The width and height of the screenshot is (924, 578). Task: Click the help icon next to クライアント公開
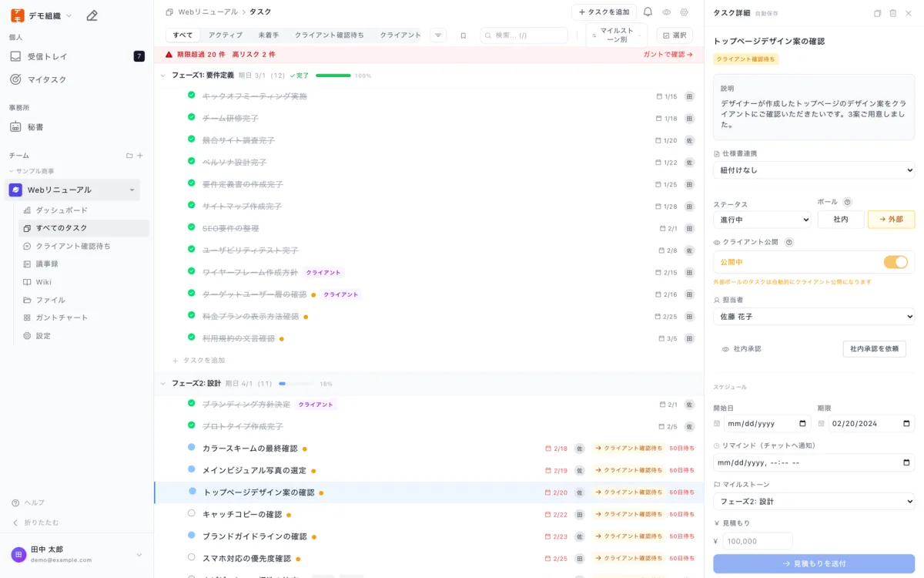click(788, 242)
